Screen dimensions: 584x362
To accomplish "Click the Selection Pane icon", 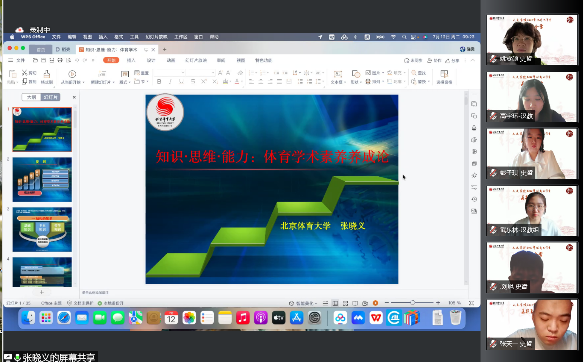I will (x=444, y=74).
